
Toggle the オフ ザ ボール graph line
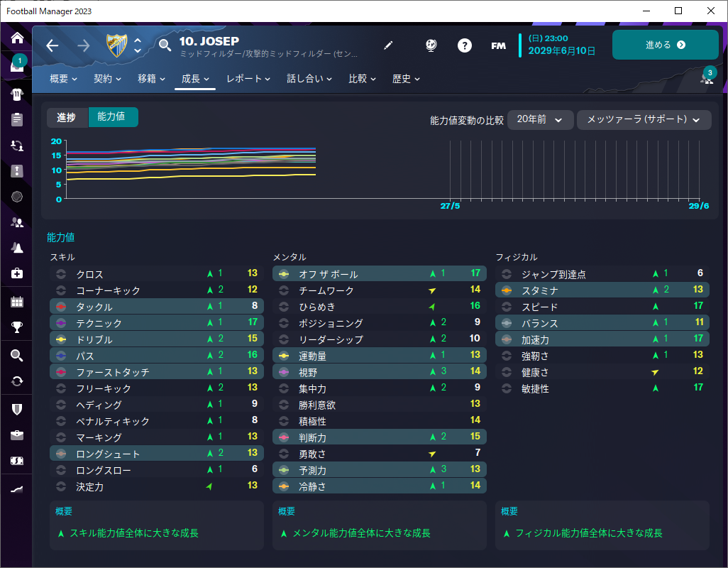pyautogui.click(x=284, y=274)
